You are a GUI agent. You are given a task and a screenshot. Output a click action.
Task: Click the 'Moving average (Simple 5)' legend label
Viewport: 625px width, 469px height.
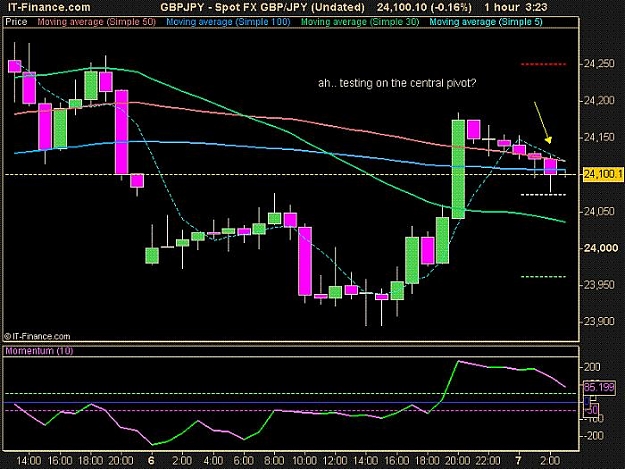485,22
